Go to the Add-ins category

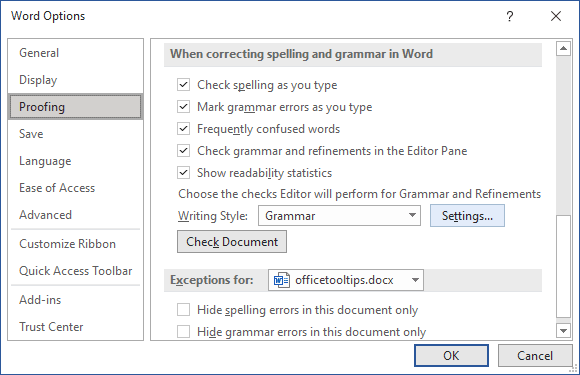click(x=75, y=300)
